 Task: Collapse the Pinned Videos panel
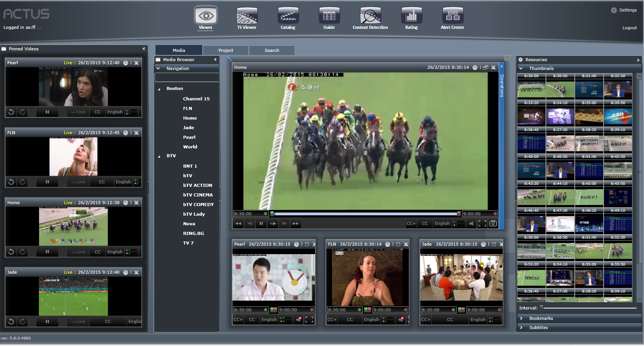[x=143, y=49]
